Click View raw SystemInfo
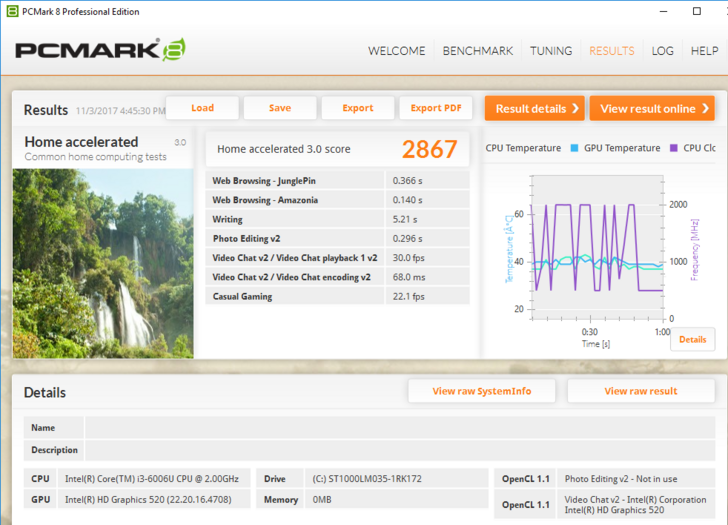Screen dimensions: 728x525 (481, 391)
